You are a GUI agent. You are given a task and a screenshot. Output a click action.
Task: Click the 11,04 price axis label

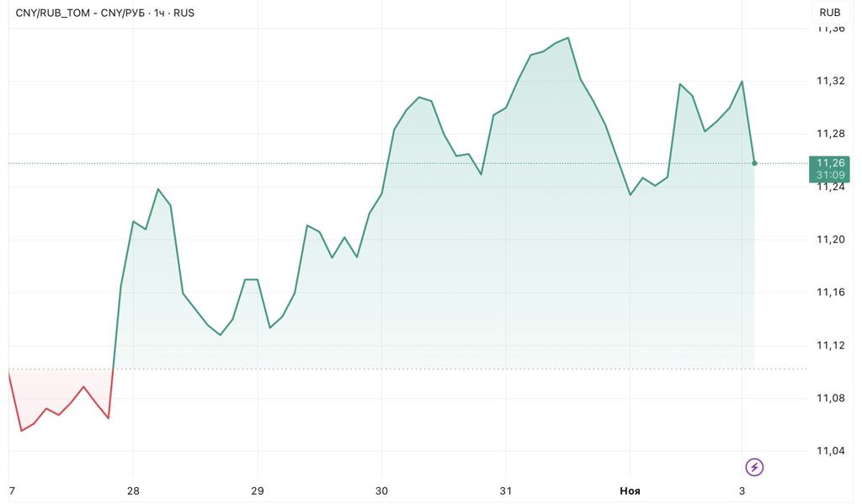831,451
